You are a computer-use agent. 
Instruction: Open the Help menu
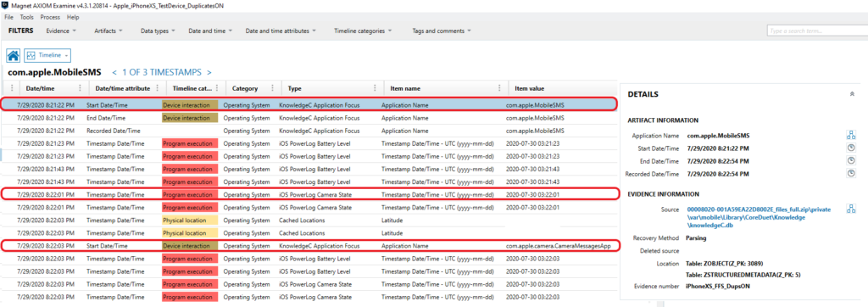click(x=73, y=17)
